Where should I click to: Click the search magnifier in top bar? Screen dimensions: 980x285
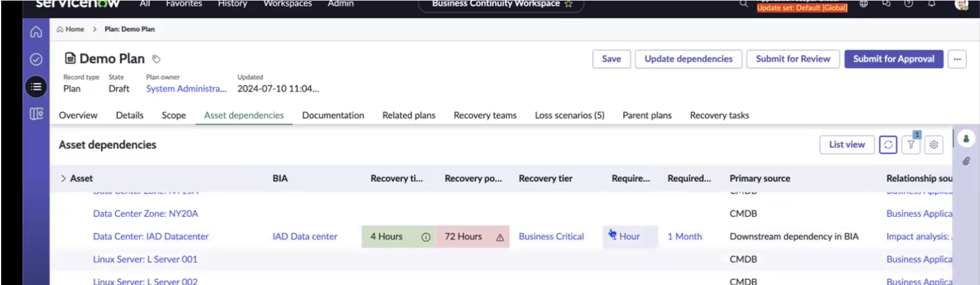744,4
